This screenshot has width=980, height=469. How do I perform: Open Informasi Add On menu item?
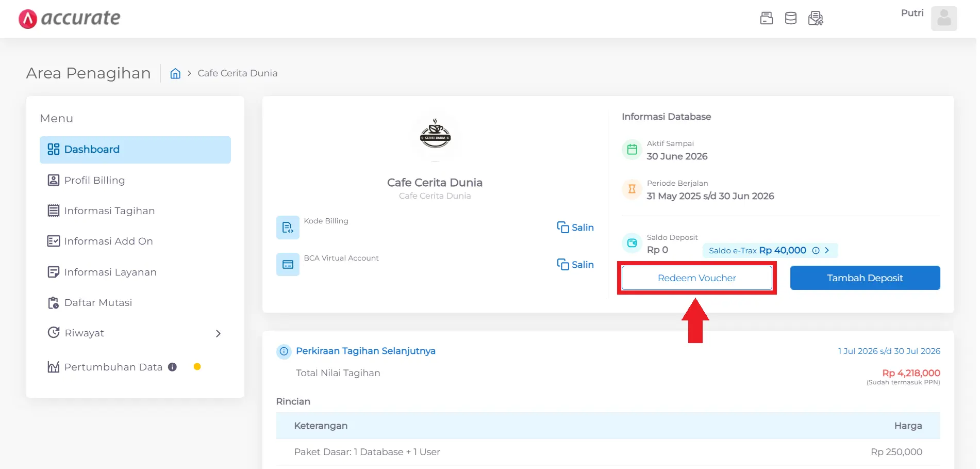pos(108,241)
